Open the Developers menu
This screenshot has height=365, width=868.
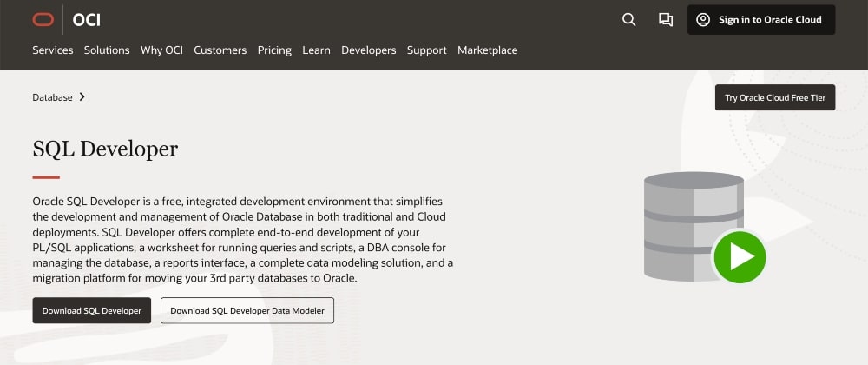click(x=368, y=50)
